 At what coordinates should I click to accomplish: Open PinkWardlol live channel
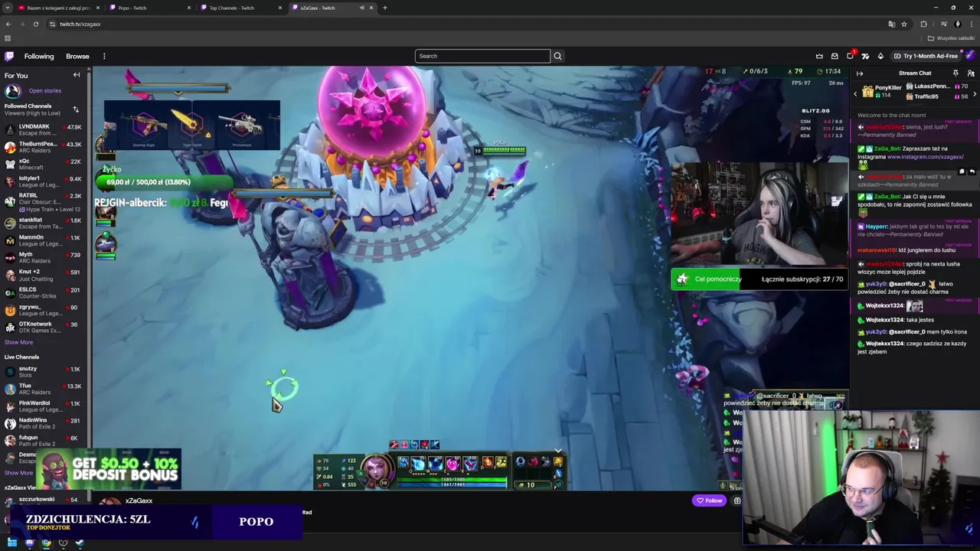point(43,406)
